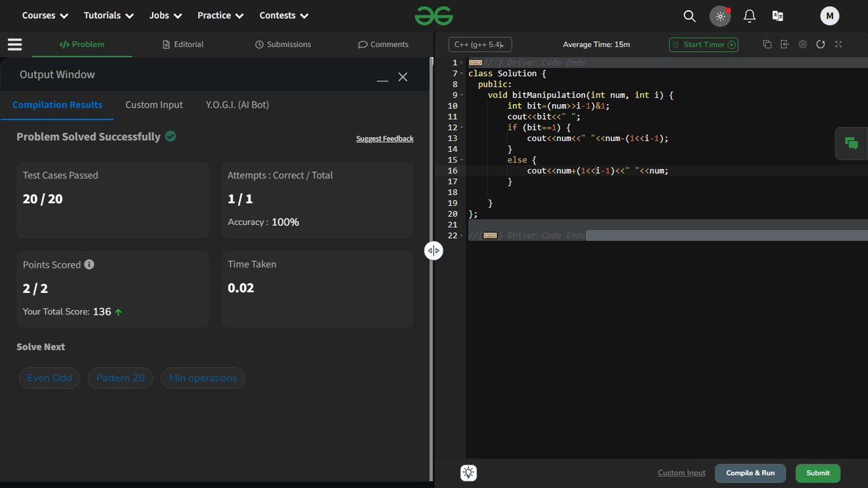Open the Even Odd problem
The image size is (868, 488).
(50, 378)
